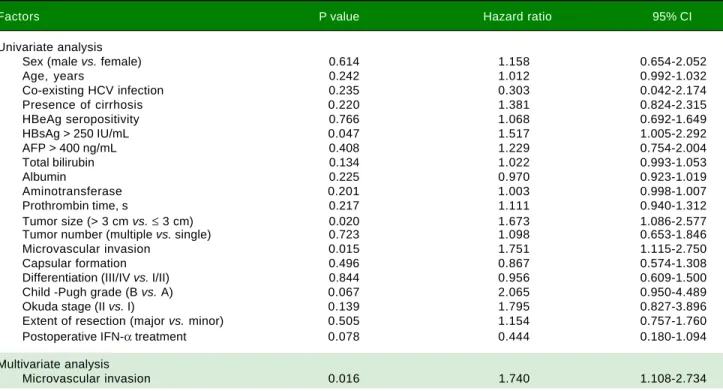The height and width of the screenshot is (391, 723).
Task: Click hazard ratio 1.158 for Sex
Action: click(514, 61)
